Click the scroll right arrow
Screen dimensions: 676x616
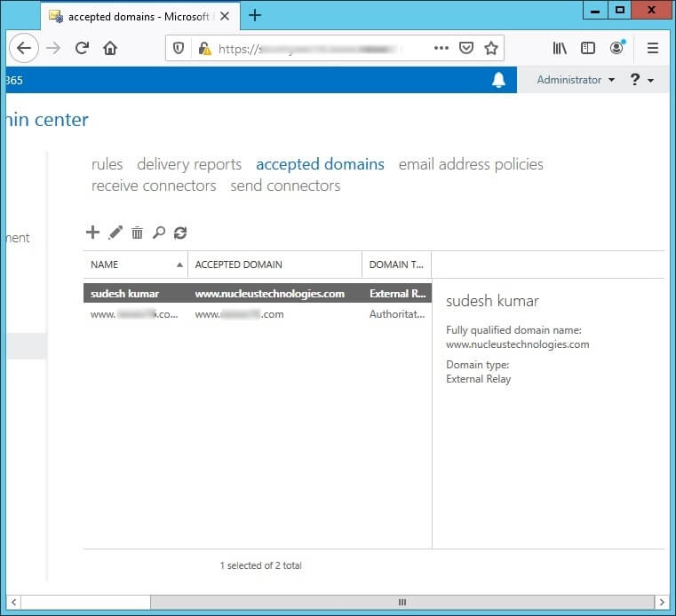coord(662,602)
